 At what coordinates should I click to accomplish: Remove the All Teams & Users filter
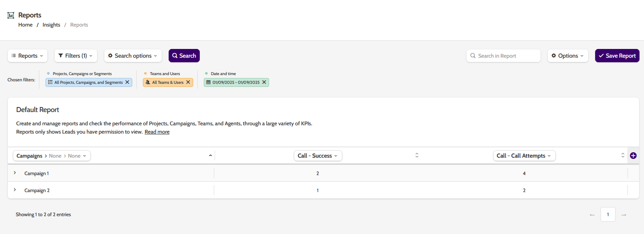(188, 82)
